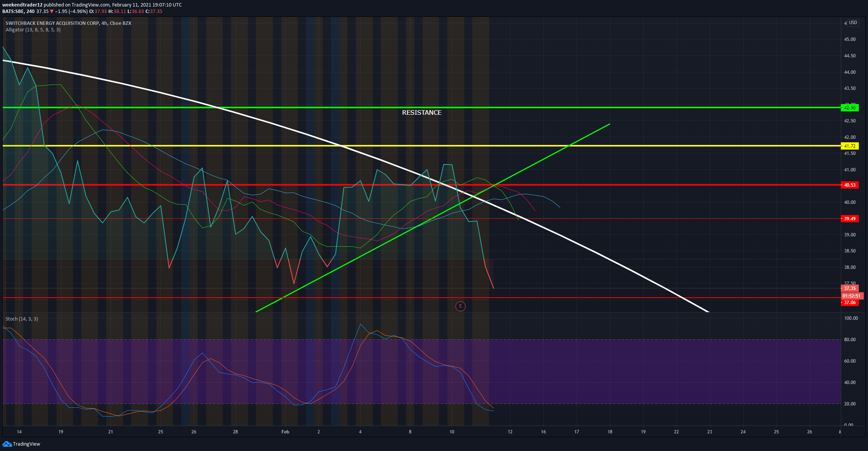Click the USD currency badge
The height and width of the screenshot is (451, 868).
[853, 23]
